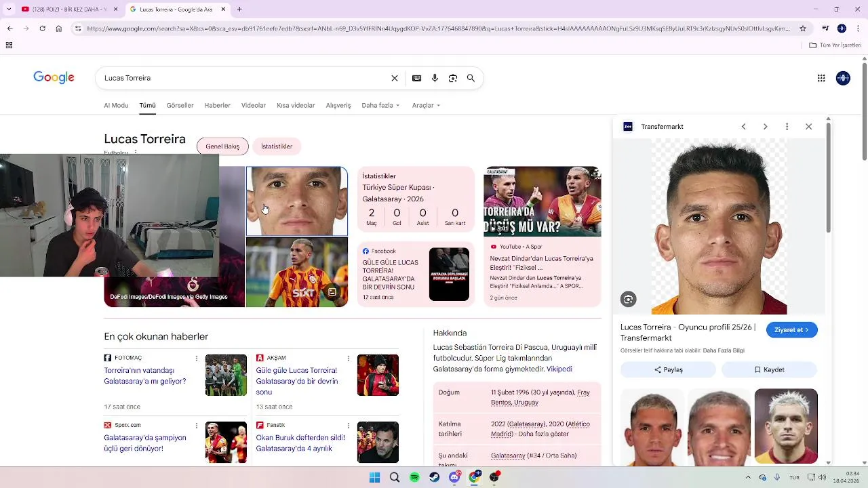The height and width of the screenshot is (488, 868).
Task: Open Chrome media control icon
Action: coord(825,28)
